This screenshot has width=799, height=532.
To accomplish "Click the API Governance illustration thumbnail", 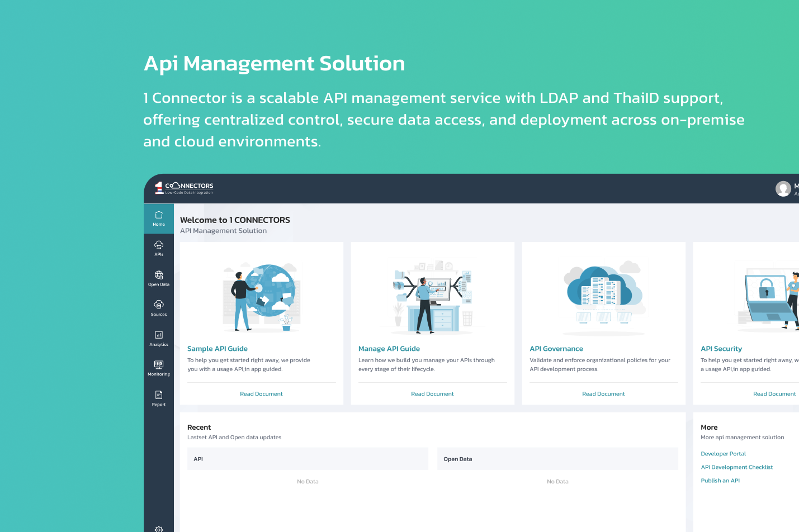I will (x=603, y=296).
